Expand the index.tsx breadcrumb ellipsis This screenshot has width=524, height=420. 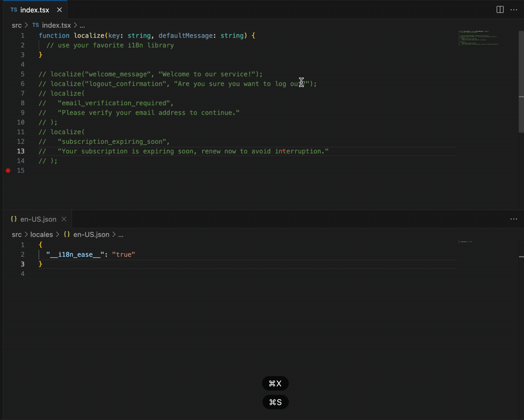(82, 25)
